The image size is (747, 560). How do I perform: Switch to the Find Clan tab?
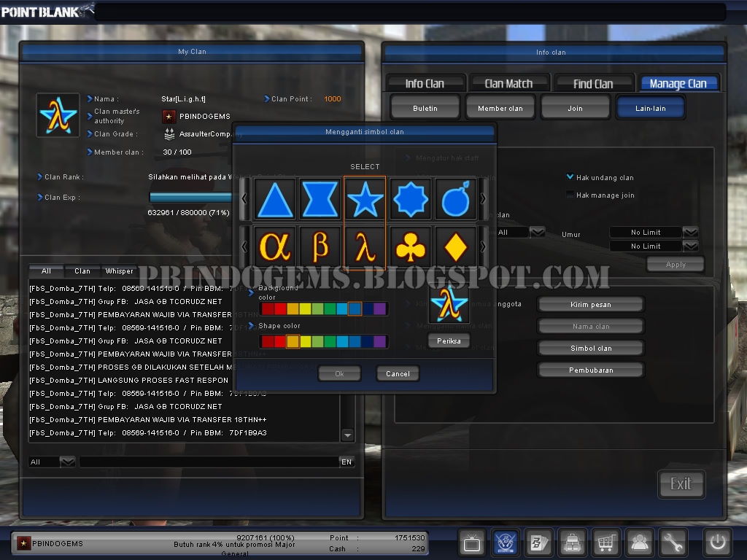point(594,82)
